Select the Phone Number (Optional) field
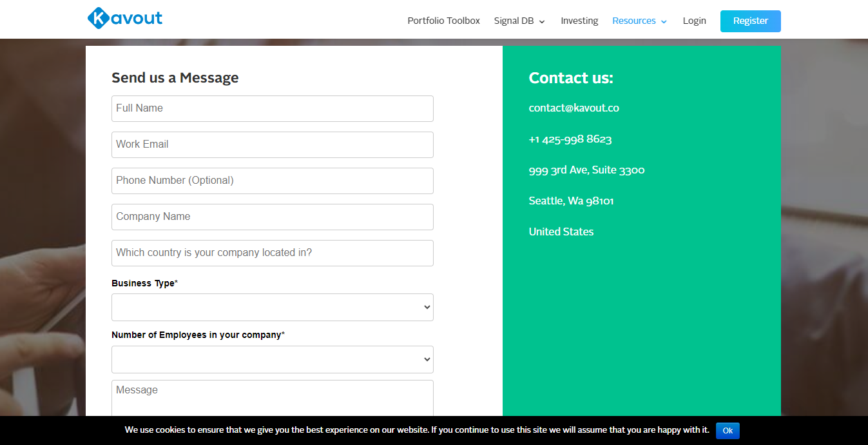Image resolution: width=868 pixels, height=445 pixels. point(273,181)
